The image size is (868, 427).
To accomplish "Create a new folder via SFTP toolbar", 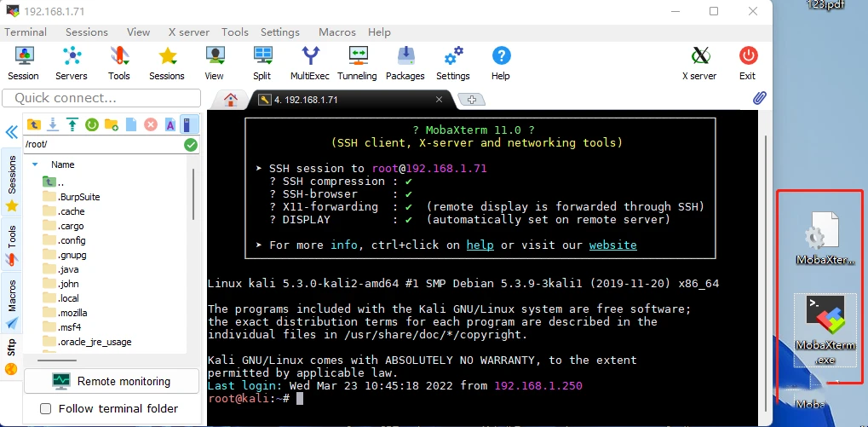I will (x=112, y=124).
